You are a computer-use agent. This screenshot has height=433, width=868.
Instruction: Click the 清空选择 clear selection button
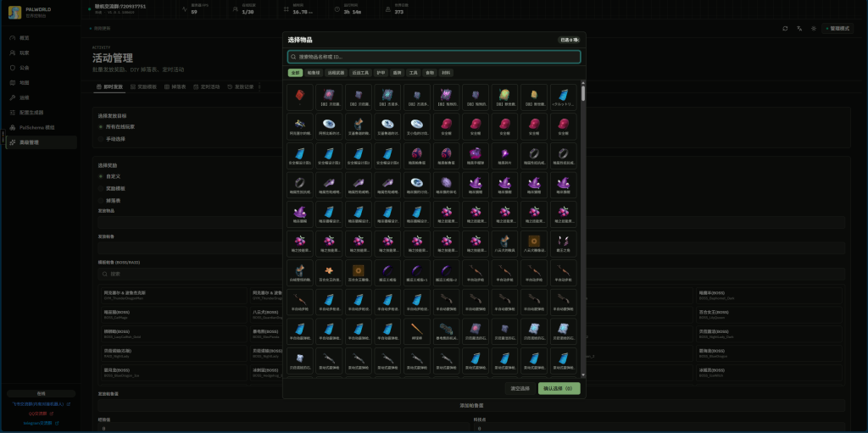click(520, 388)
